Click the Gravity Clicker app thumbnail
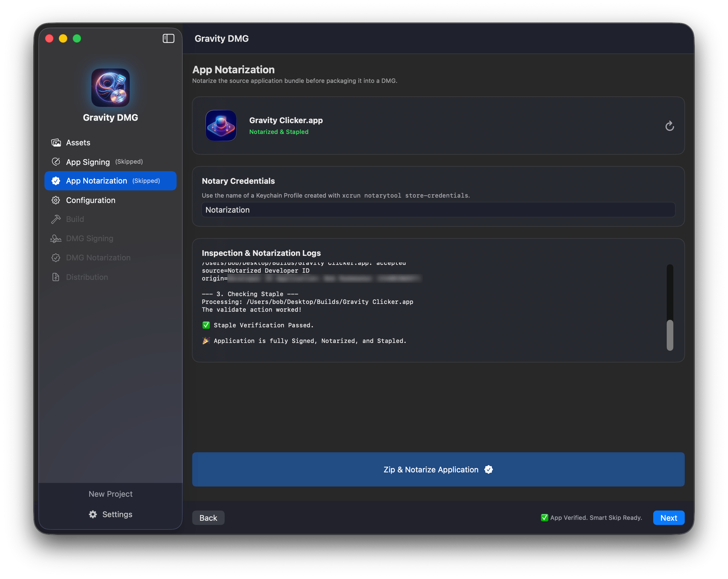728x579 pixels. (221, 126)
